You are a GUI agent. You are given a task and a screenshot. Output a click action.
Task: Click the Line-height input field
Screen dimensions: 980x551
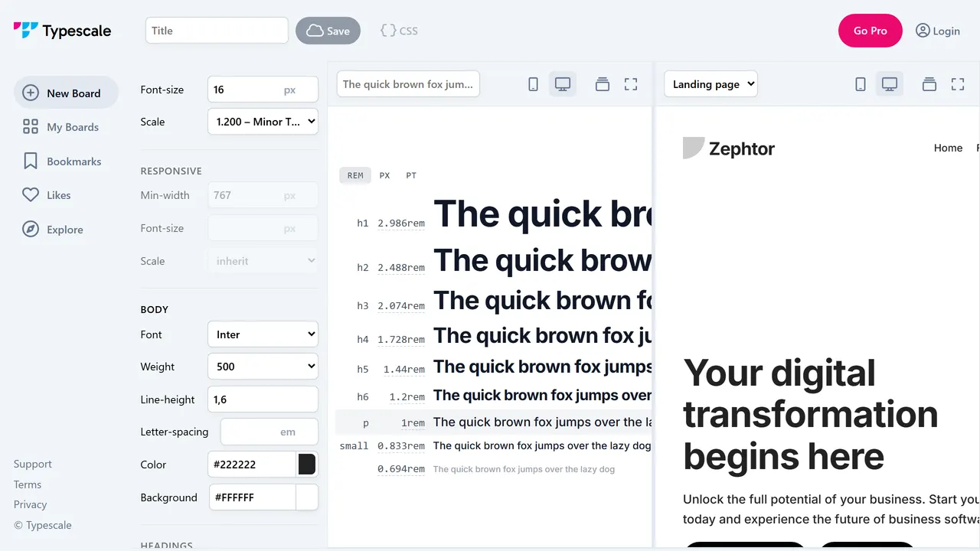pos(263,399)
